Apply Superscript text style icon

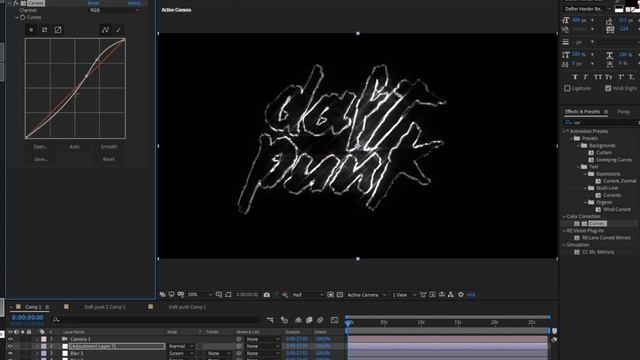click(x=620, y=77)
